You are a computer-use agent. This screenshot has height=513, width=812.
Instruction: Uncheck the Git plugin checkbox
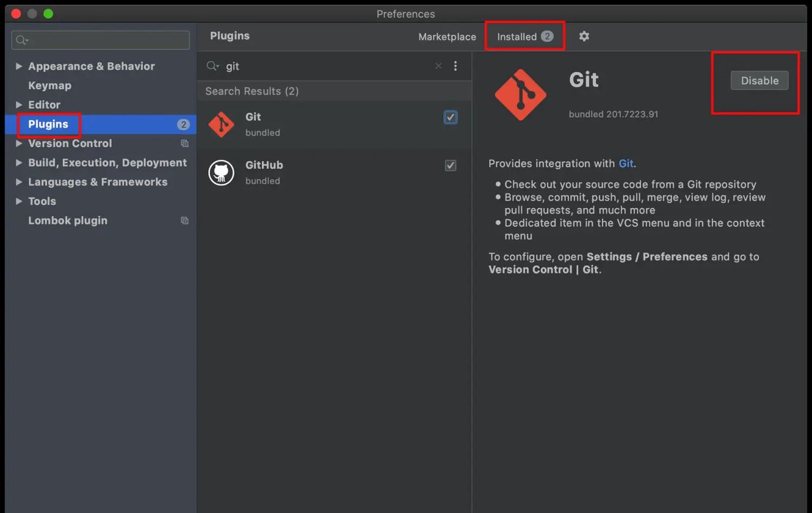click(450, 117)
